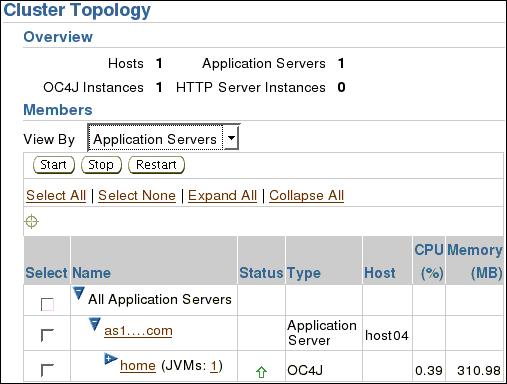Open the View By dropdown arrow
Viewport: 507px width, 384px height.
(x=231, y=138)
